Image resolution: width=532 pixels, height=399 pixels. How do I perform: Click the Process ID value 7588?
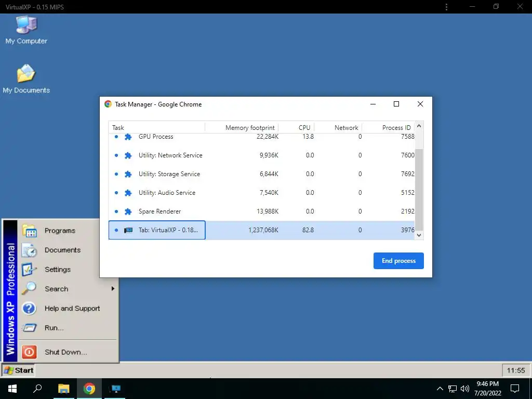point(407,137)
